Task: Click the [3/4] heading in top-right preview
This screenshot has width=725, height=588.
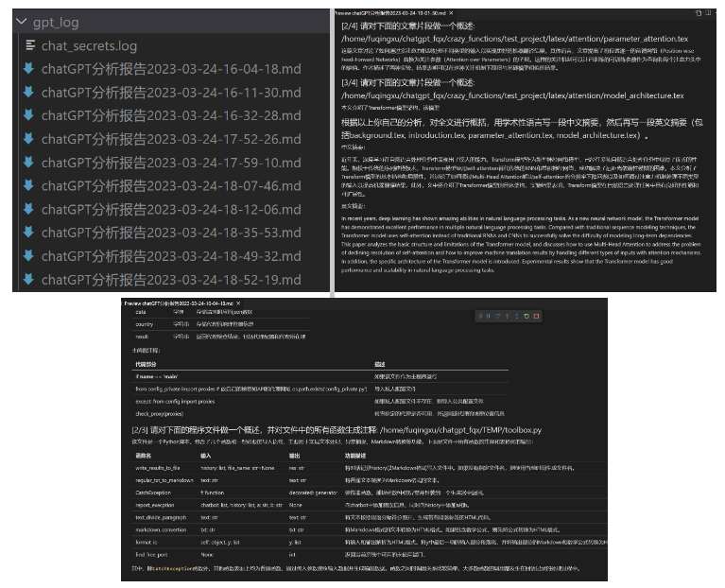Action: (x=407, y=83)
